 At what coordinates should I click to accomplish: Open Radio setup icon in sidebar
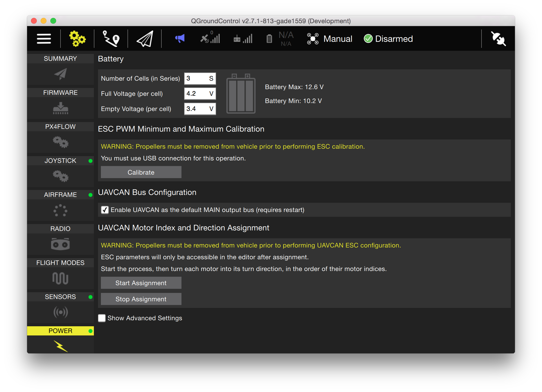coord(60,244)
